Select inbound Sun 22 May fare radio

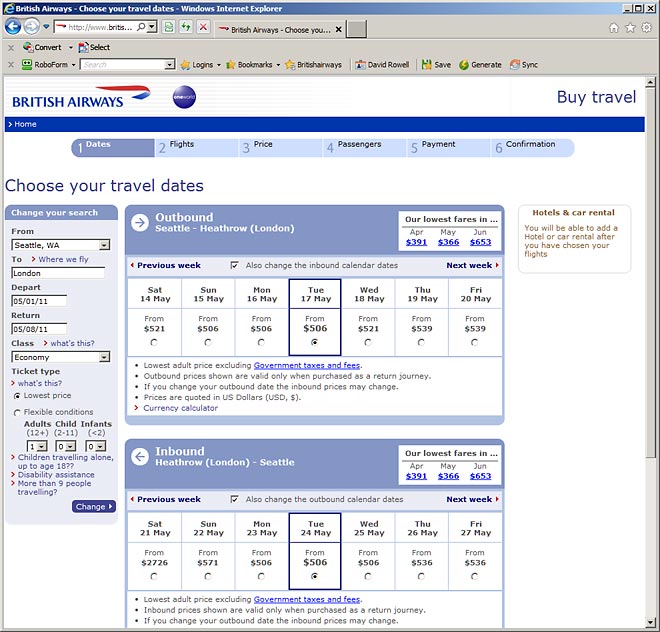pyautogui.click(x=208, y=576)
